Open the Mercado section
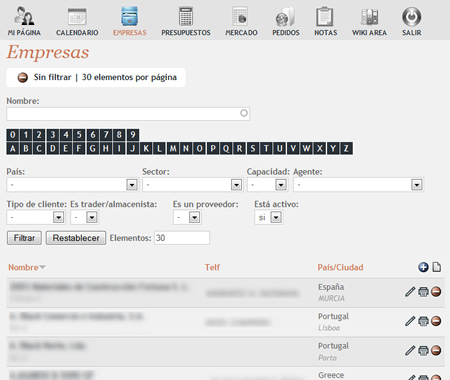The width and height of the screenshot is (450, 380). pyautogui.click(x=241, y=21)
